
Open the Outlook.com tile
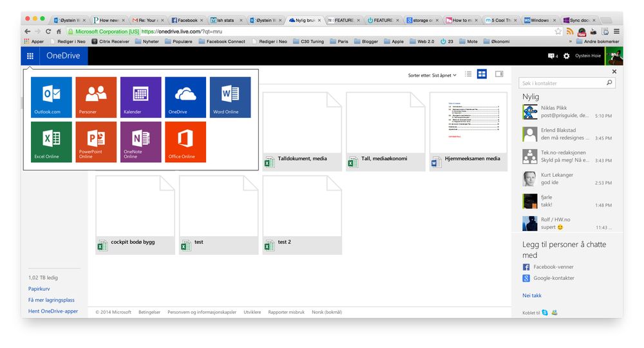[x=52, y=97]
